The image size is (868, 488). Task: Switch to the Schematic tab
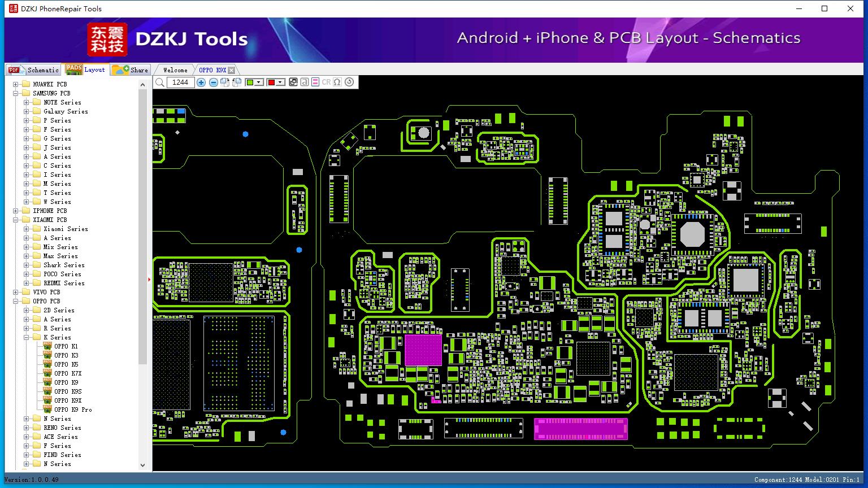click(34, 70)
